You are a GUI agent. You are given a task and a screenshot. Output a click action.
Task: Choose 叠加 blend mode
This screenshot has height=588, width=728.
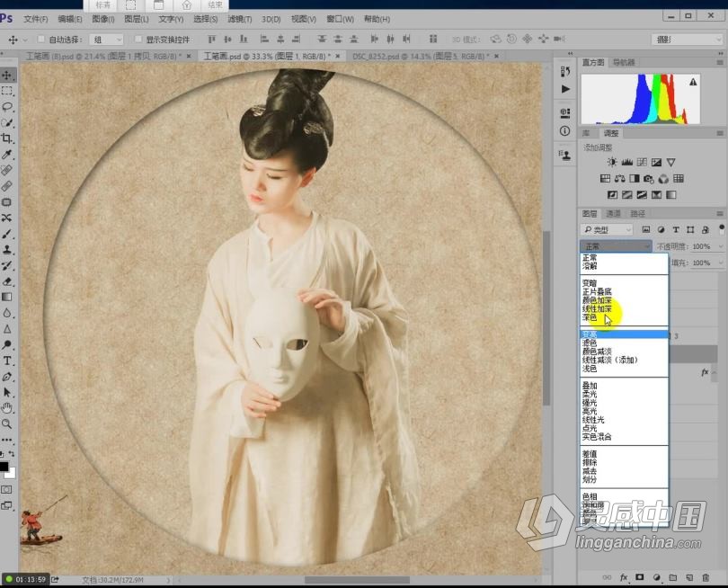coord(590,386)
